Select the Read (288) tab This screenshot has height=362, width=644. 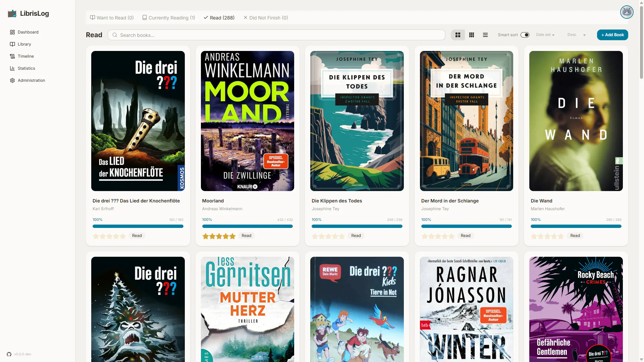(x=219, y=18)
